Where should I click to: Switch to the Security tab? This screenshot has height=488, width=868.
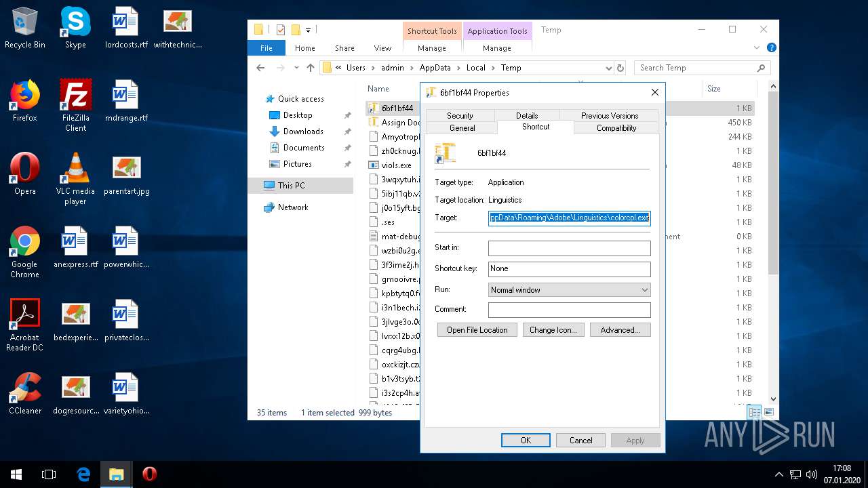[460, 116]
